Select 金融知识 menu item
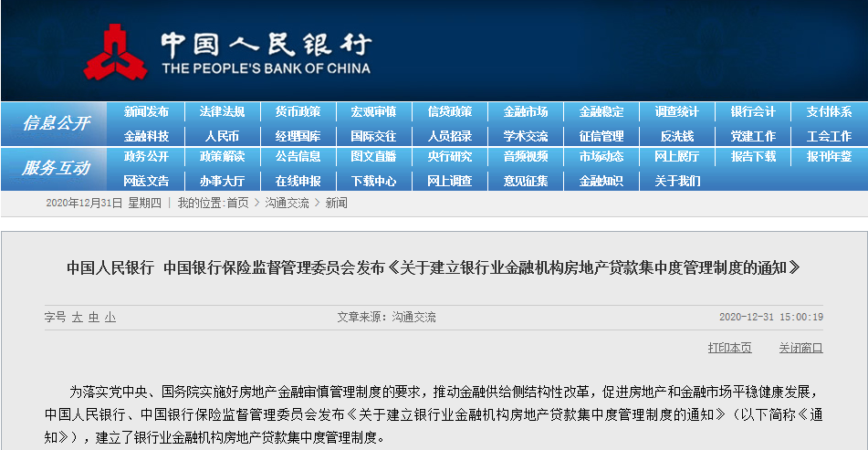Image resolution: width=868 pixels, height=450 pixels. click(601, 181)
